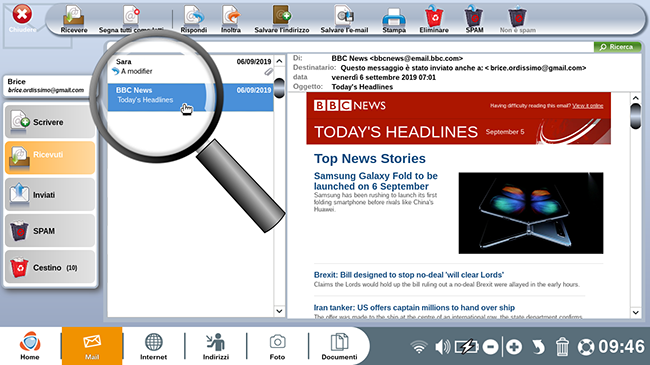This screenshot has width=650, height=365.
Task: Mark the message as SPAM in toolbar
Action: [x=474, y=19]
